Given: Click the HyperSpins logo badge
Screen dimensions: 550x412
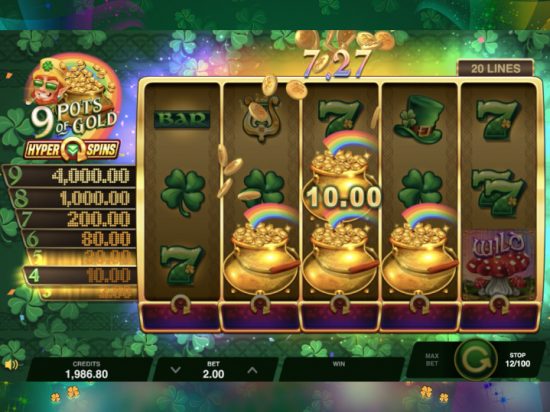Looking at the screenshot, I should click(x=72, y=150).
